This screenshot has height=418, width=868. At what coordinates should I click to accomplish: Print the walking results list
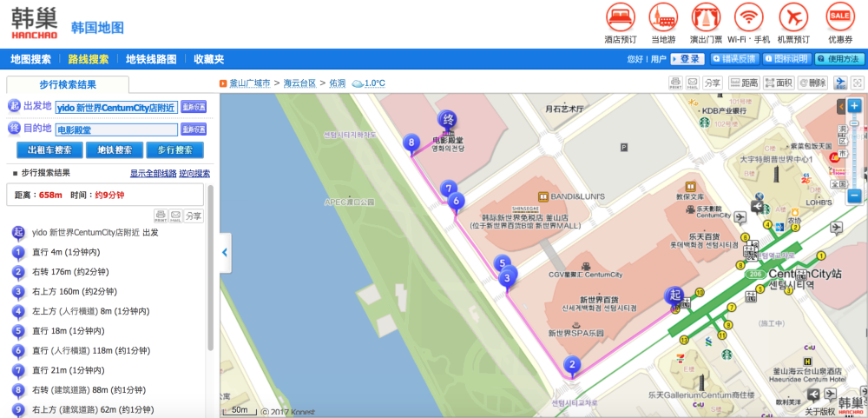point(161,216)
